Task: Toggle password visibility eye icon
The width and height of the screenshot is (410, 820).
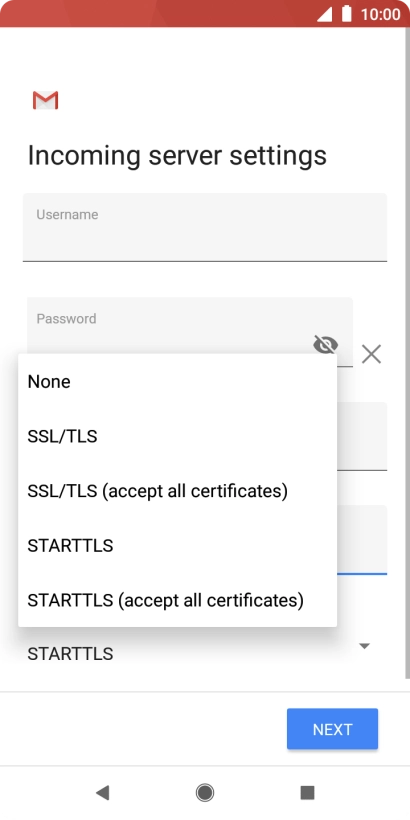Action: coord(325,345)
